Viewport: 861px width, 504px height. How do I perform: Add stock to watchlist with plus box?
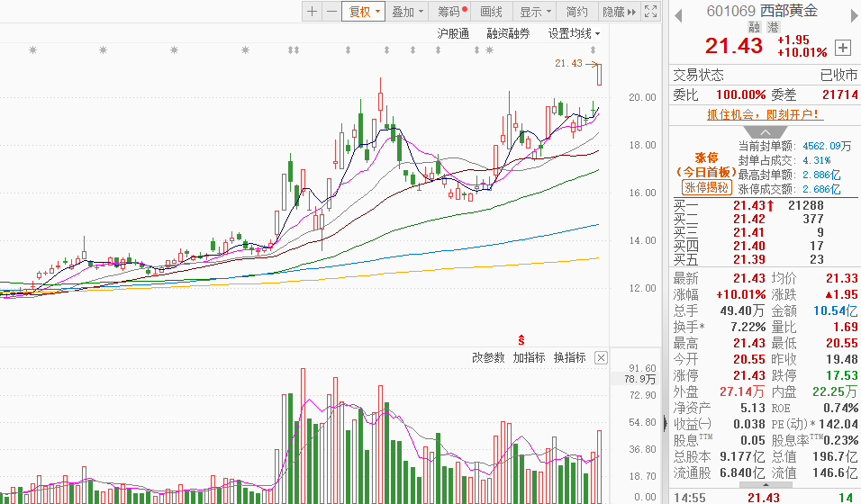(842, 48)
